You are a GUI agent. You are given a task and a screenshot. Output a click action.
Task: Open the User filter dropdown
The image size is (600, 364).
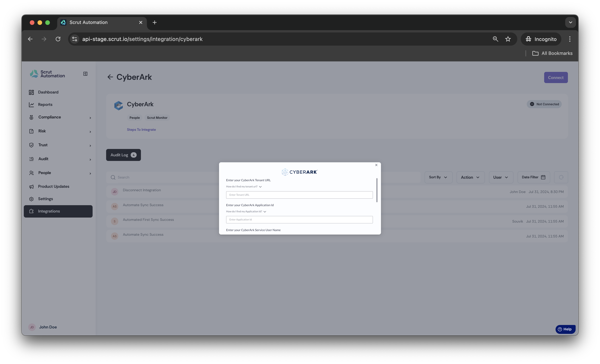pyautogui.click(x=501, y=177)
